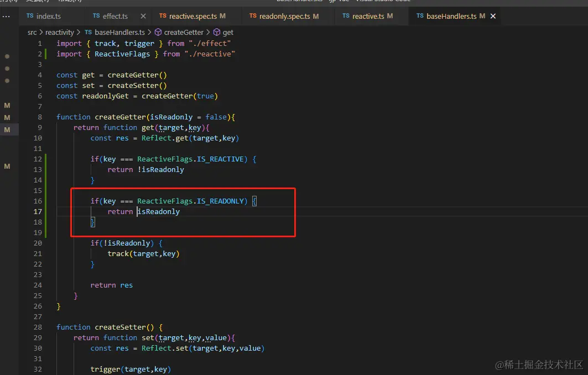Image resolution: width=588 pixels, height=375 pixels.
Task: Open the index.ts tab
Action: click(x=48, y=16)
